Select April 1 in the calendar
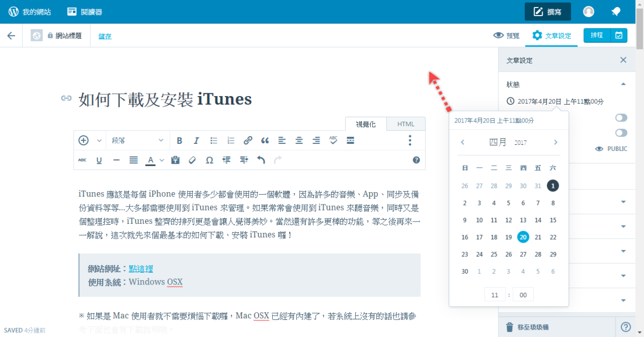 point(553,186)
